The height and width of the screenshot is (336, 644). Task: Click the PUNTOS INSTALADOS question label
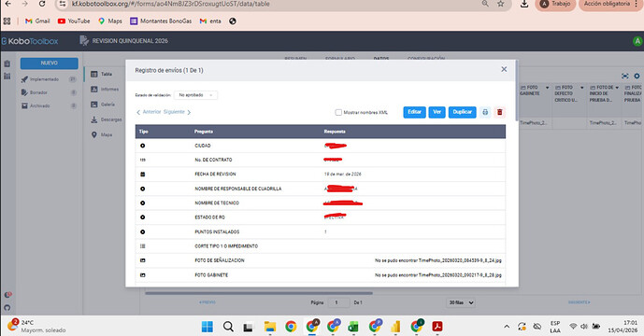coord(217,231)
